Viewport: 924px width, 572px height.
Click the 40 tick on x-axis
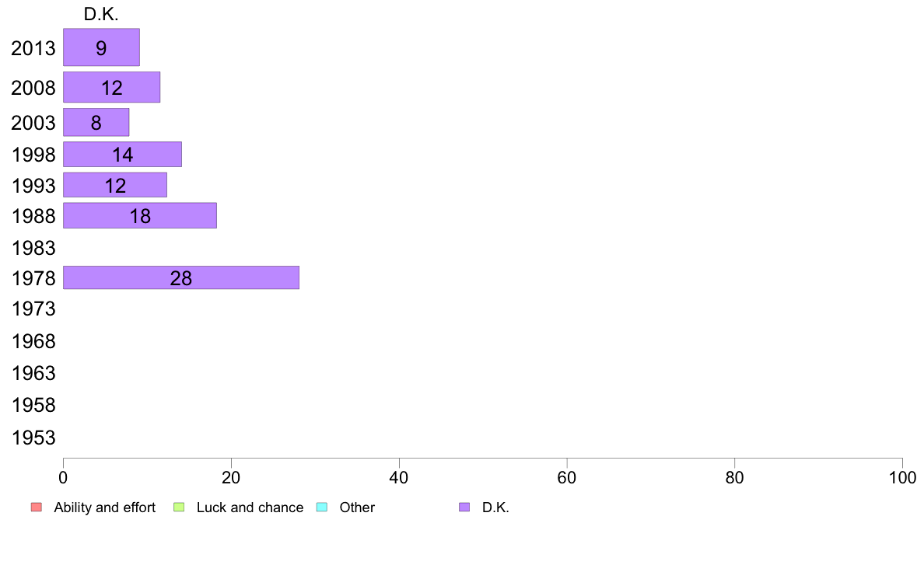399,477
